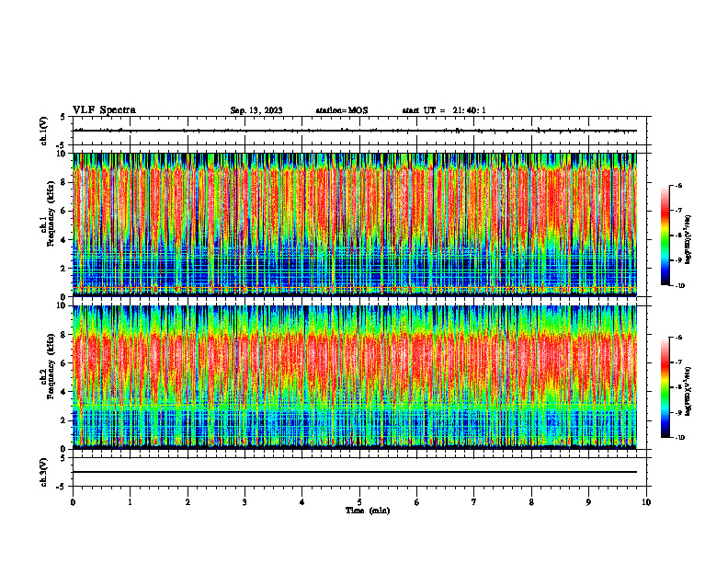Viewport: 728px width, 563px height.
Task: Click the "ch.1(V)" axis label
Action: (x=44, y=131)
